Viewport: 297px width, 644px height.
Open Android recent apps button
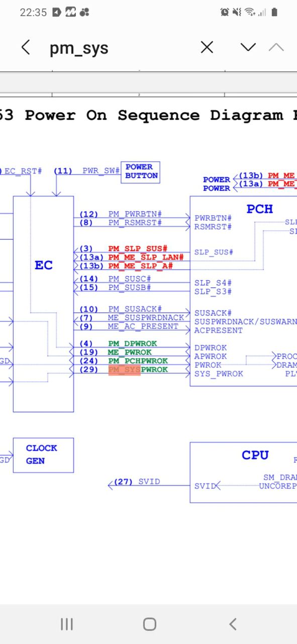[x=67, y=624]
